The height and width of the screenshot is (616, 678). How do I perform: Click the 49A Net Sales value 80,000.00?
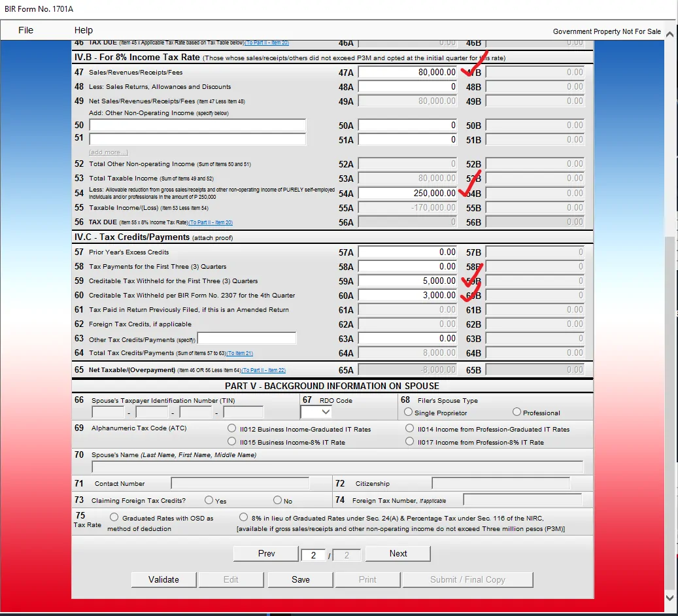tap(407, 101)
